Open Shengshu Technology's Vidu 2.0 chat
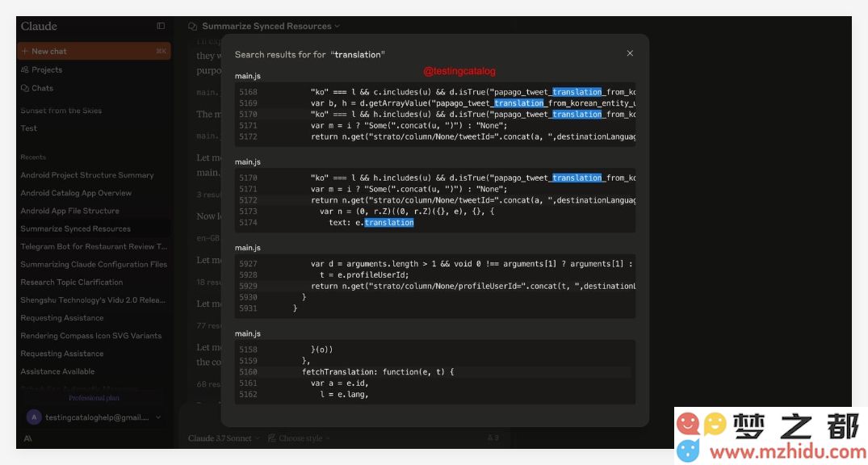This screenshot has height=465, width=868. [x=93, y=300]
